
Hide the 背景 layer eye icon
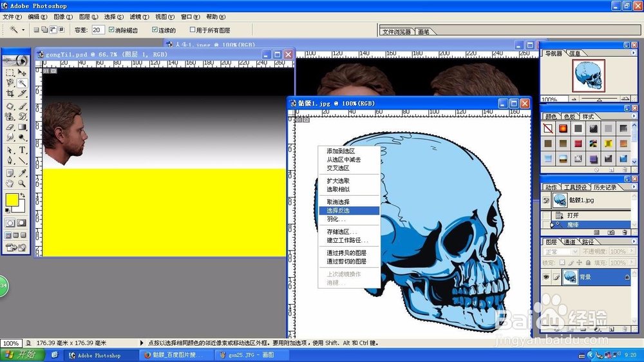pos(546,278)
